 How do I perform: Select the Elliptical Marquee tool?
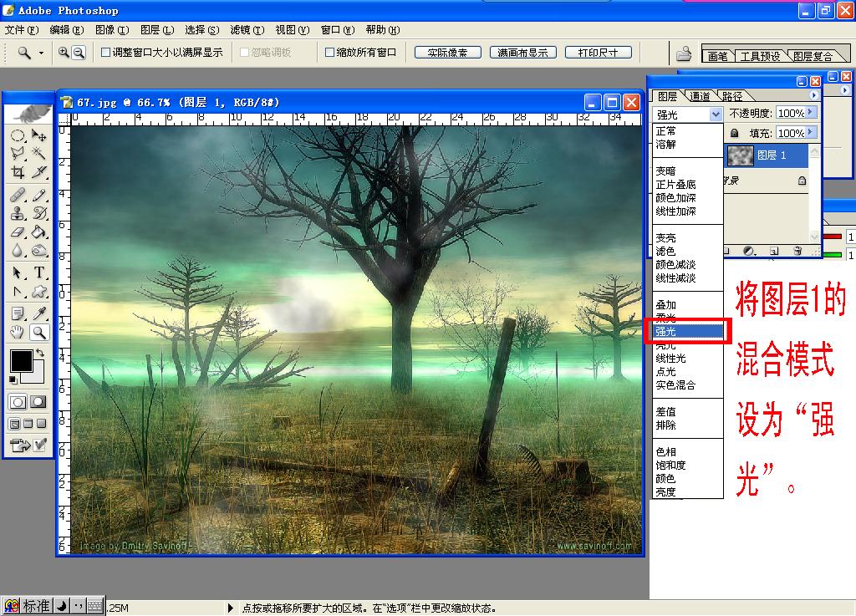tap(18, 135)
